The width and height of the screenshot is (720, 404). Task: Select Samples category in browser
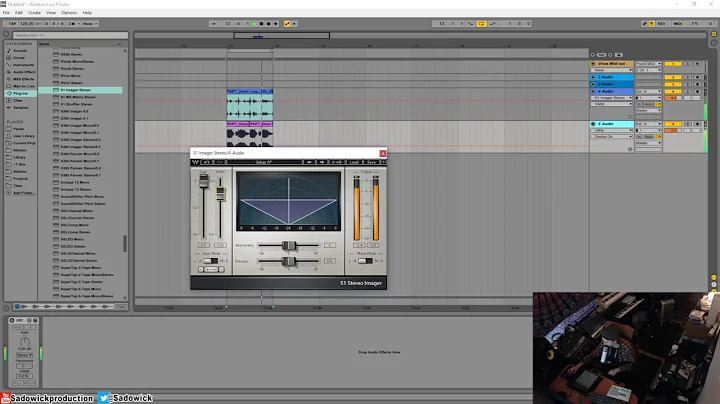click(x=21, y=107)
